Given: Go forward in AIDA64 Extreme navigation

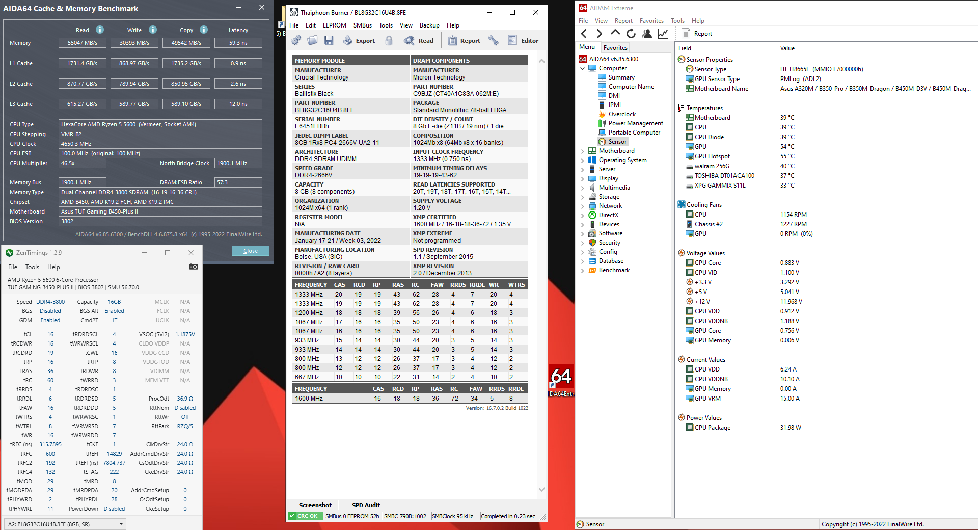Looking at the screenshot, I should tap(600, 34).
